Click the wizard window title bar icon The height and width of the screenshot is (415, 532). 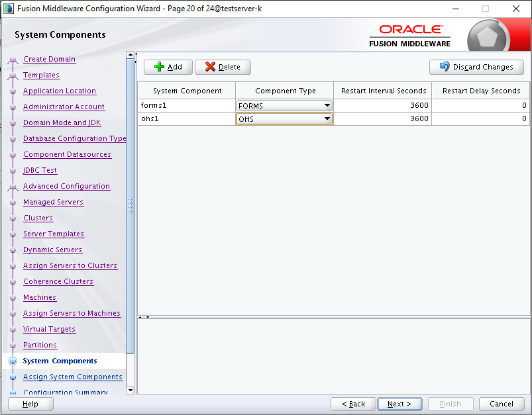(x=9, y=9)
